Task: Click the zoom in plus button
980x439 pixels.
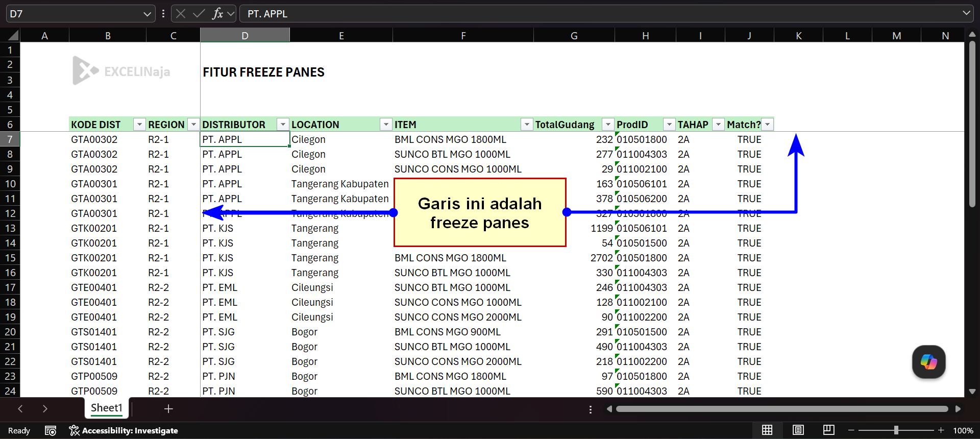Action: tap(941, 430)
